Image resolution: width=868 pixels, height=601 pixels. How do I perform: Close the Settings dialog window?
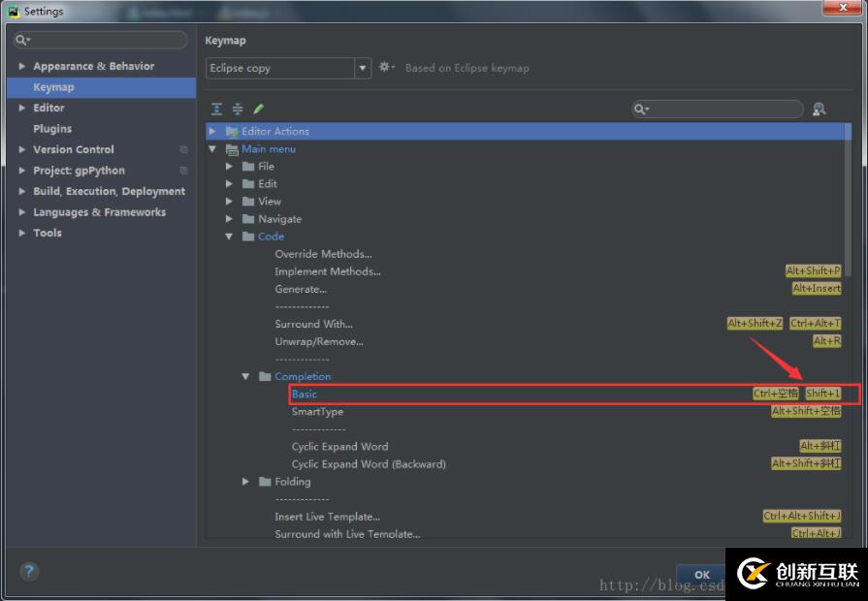coord(843,7)
